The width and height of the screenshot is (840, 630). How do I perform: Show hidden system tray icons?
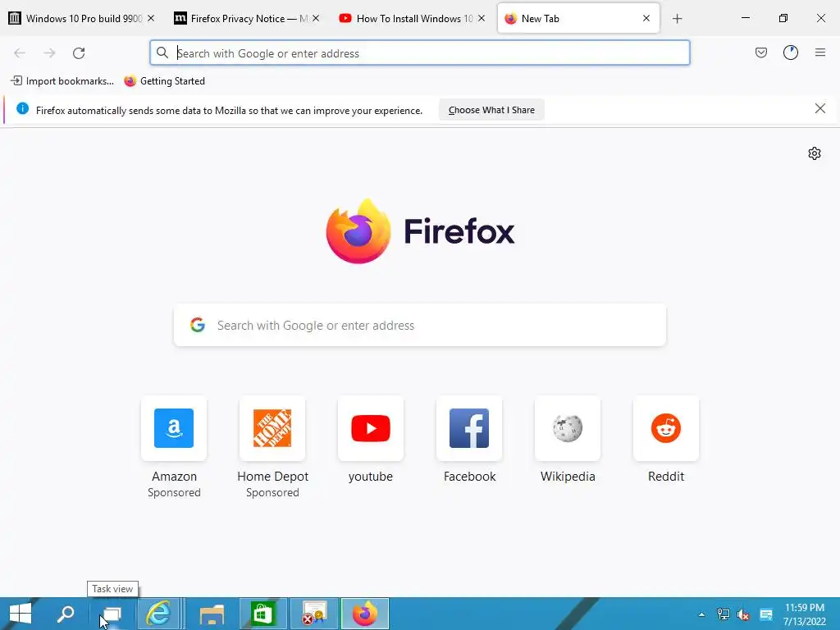701,614
